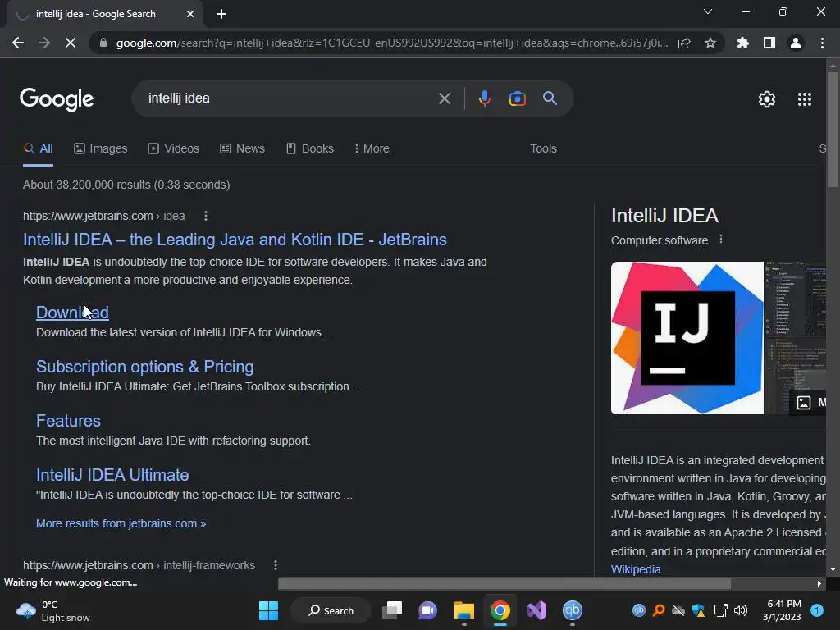840x630 pixels.
Task: Open File Explorer from the taskbar
Action: pos(464,610)
